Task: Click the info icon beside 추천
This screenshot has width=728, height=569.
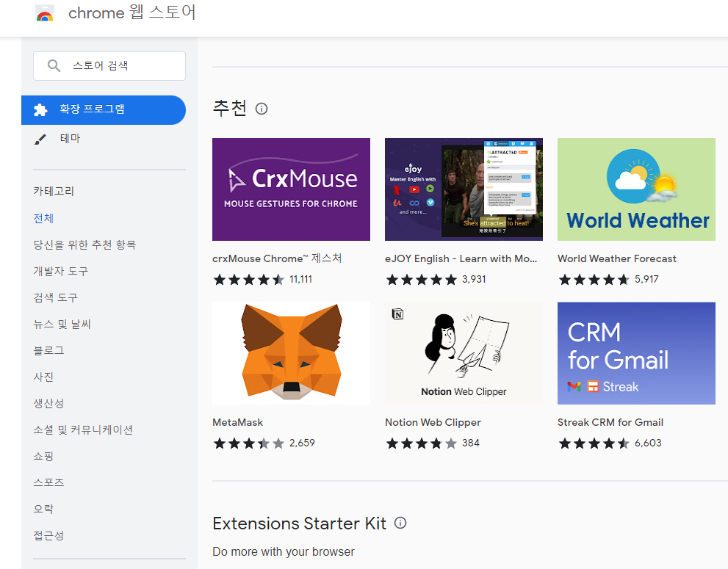Action: click(262, 109)
